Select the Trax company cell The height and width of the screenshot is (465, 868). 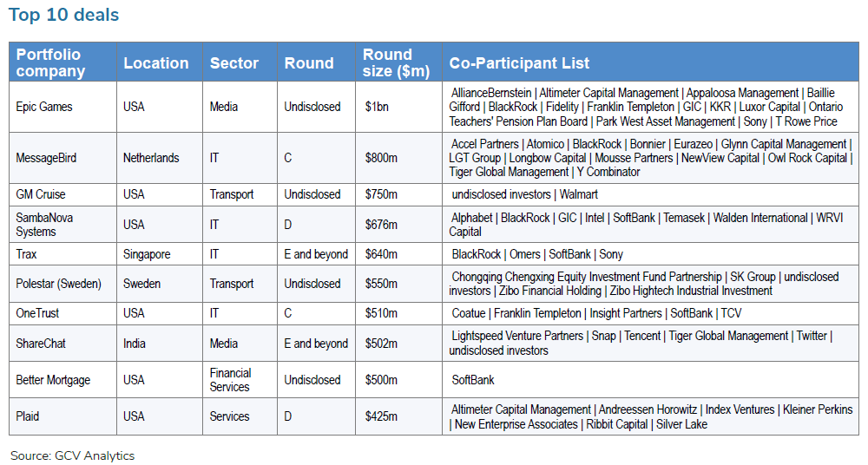tap(28, 254)
